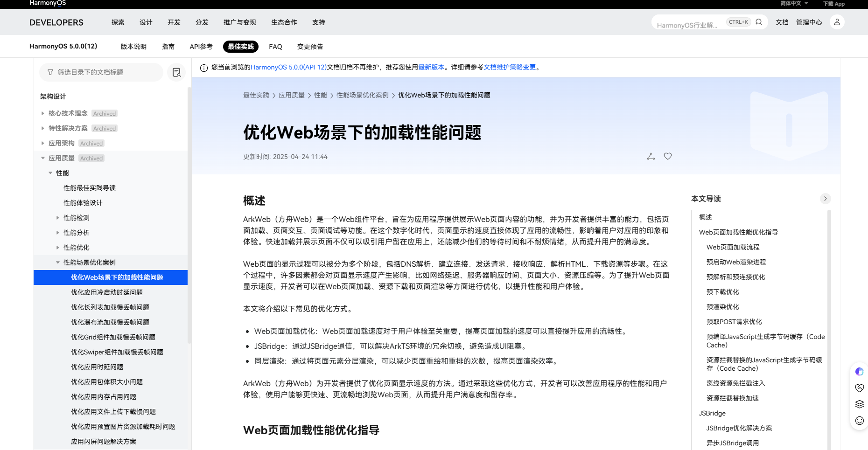Click the HarmonyOS 5.0.0(API 12) notice link

tap(288, 67)
